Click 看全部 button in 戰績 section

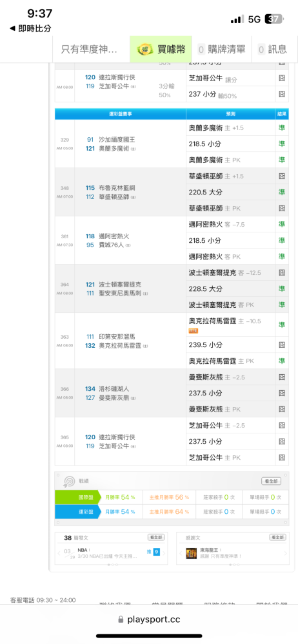272,481
